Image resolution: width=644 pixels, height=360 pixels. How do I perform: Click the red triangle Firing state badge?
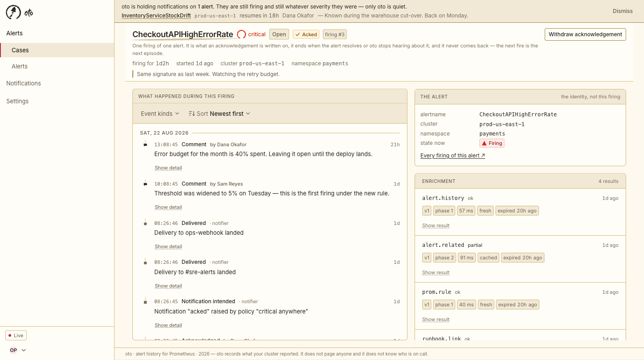492,143
